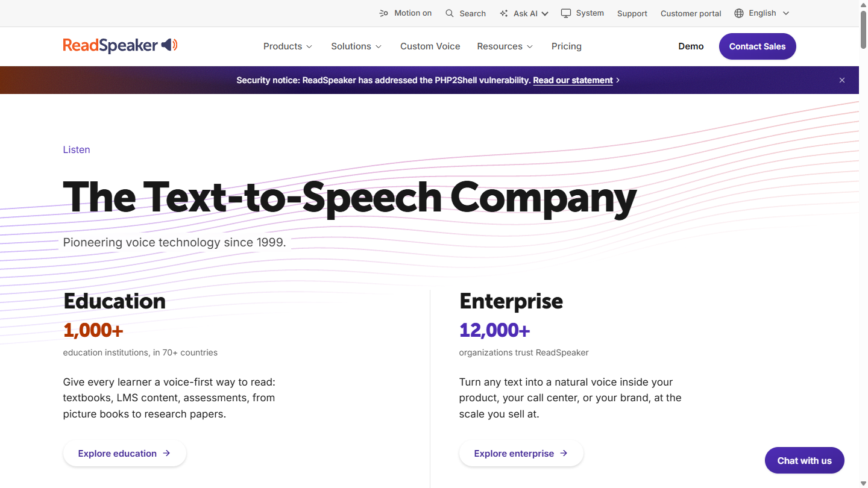The width and height of the screenshot is (868, 488).
Task: Click the Explore enterprise button
Action: 521,453
